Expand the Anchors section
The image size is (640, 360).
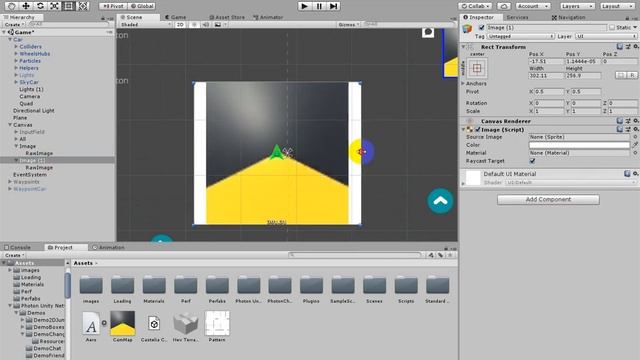tap(463, 83)
